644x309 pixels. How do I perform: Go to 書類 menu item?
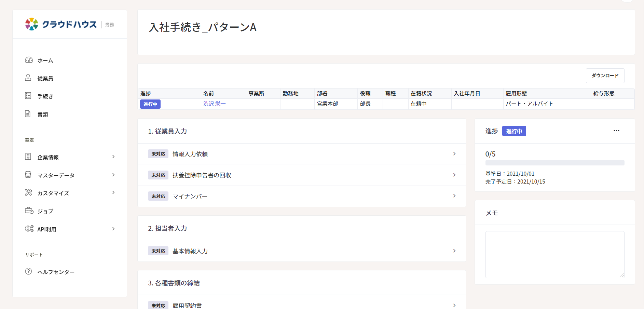(x=43, y=115)
